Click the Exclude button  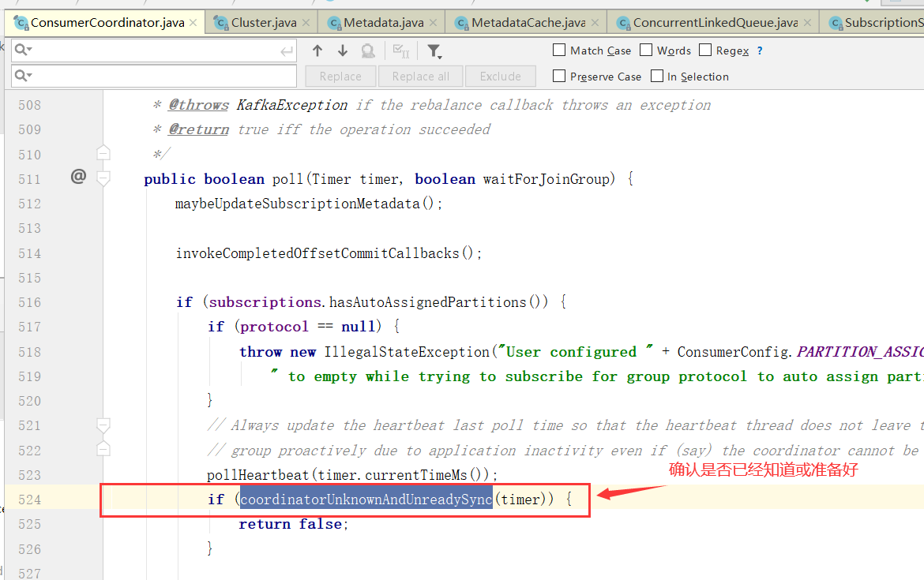coord(501,76)
